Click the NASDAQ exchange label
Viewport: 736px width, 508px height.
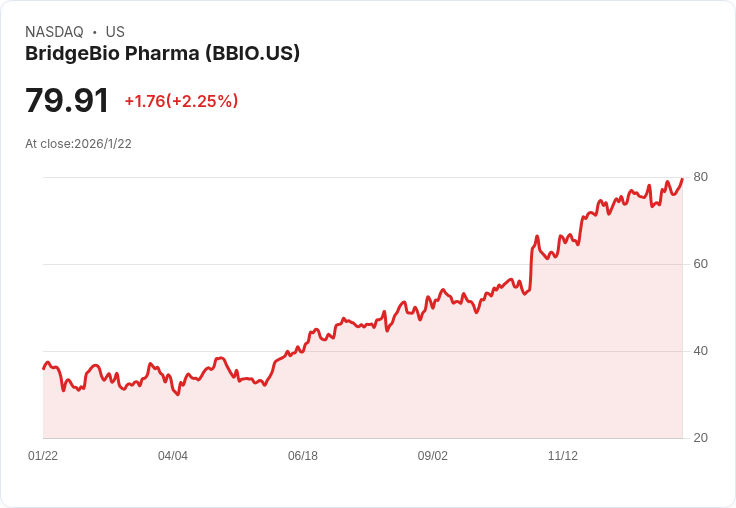tap(54, 31)
